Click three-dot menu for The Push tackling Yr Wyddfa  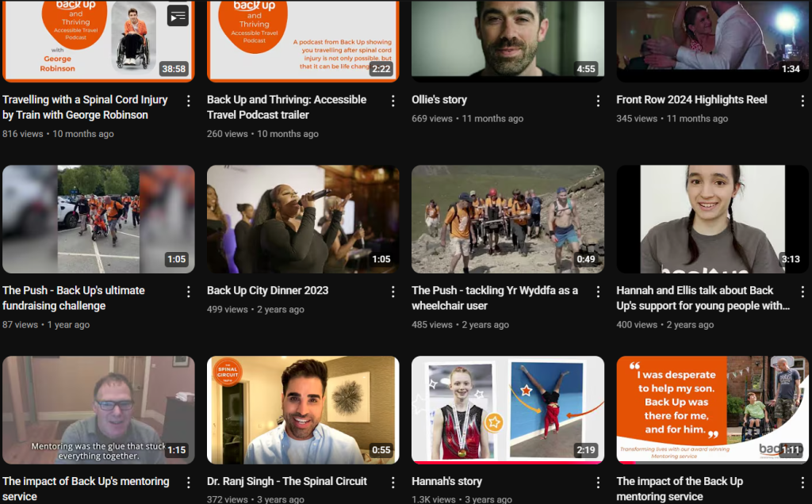(598, 292)
